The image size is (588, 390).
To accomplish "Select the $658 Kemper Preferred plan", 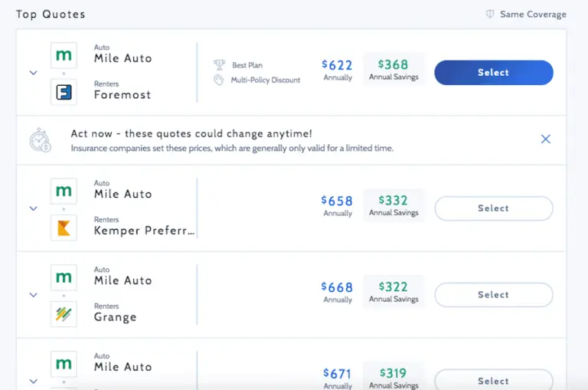I will pos(493,208).
